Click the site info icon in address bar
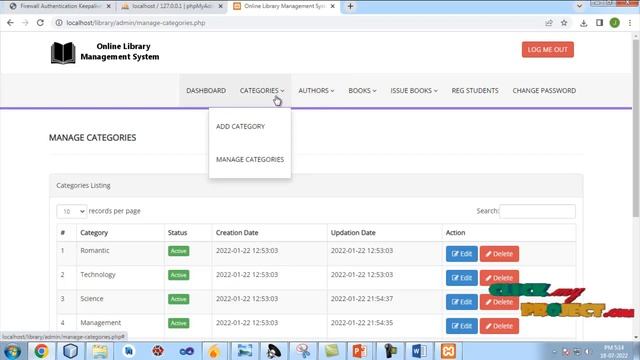 click(59, 23)
